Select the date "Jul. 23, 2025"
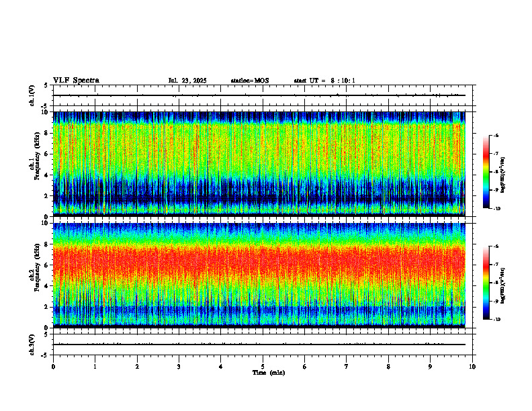Screen dimensions: 532x411 pyautogui.click(x=187, y=81)
